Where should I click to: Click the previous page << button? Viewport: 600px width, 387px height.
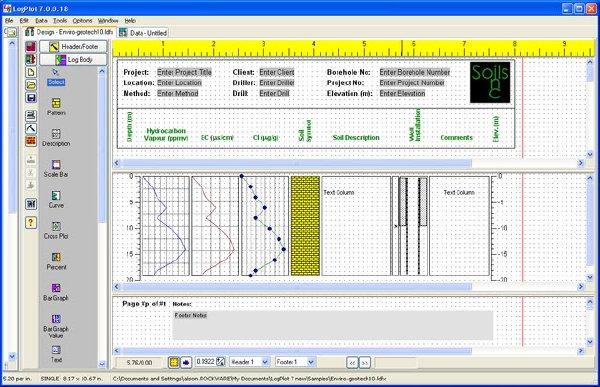352,362
